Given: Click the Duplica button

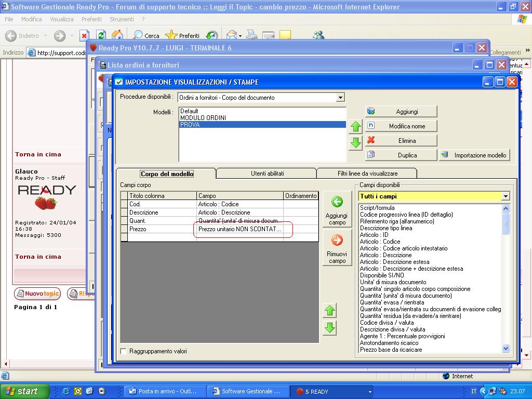Looking at the screenshot, I should click(x=402, y=155).
